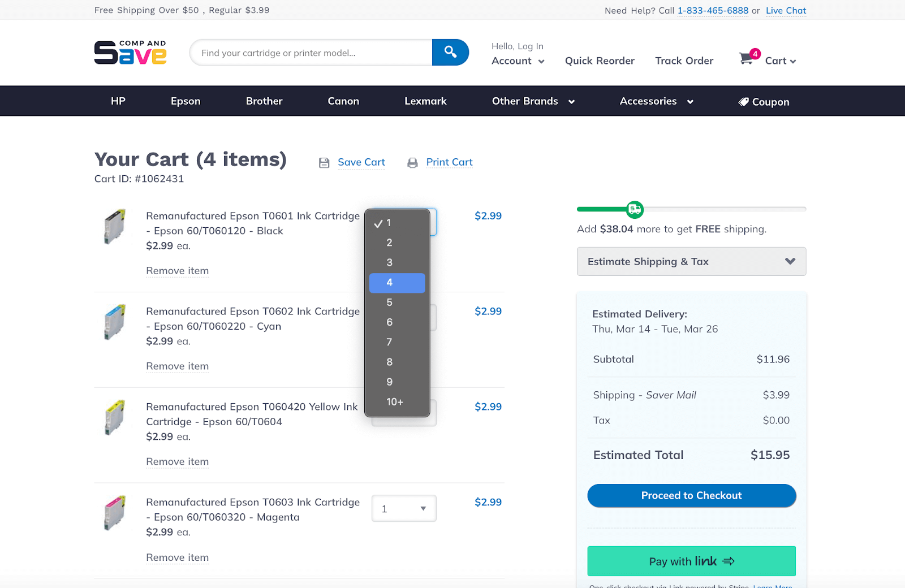Viewport: 905px width, 588px height.
Task: Click the delivery truck progress marker
Action: tap(635, 210)
